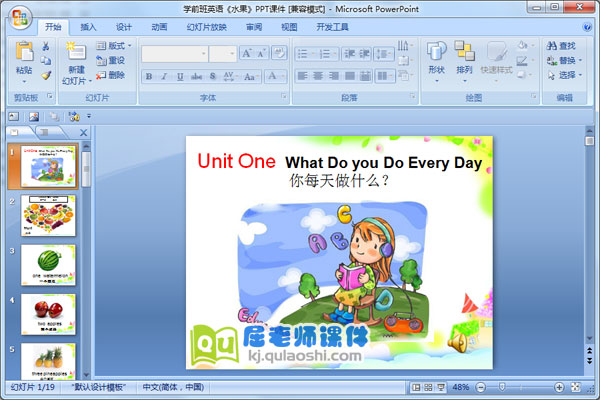Viewport: 600px width, 400px height.
Task: Open the Select dropdown in Editing
Action: point(564,75)
